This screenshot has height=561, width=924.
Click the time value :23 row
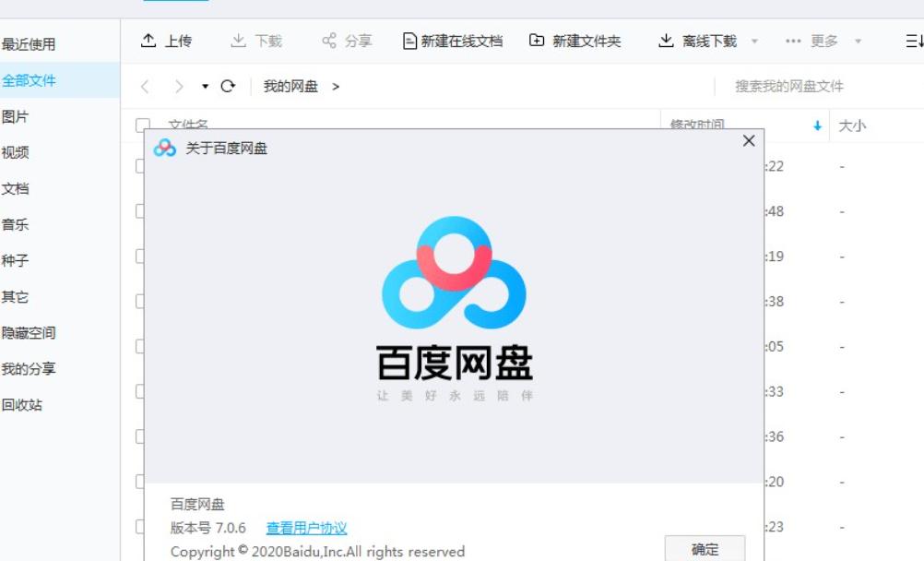[x=775, y=527]
